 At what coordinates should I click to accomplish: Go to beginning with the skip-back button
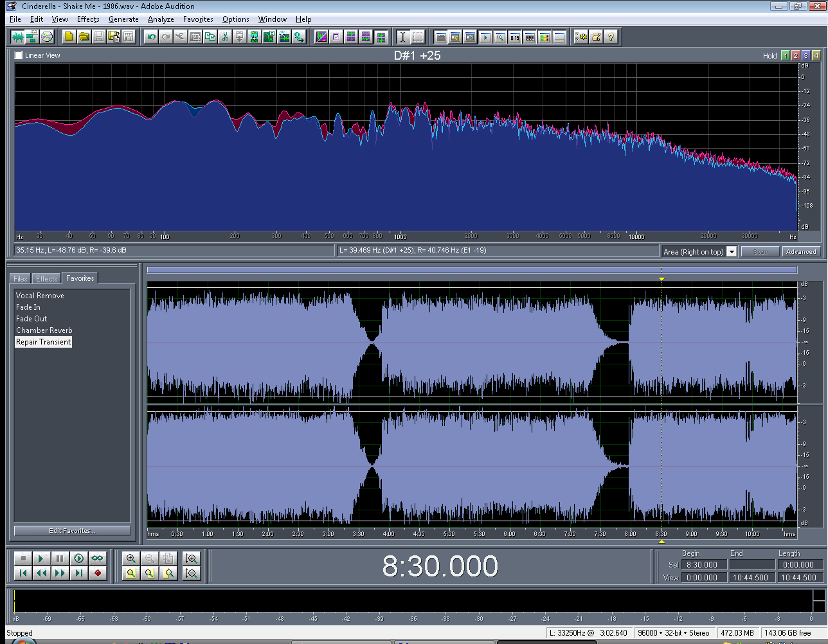pyautogui.click(x=22, y=573)
